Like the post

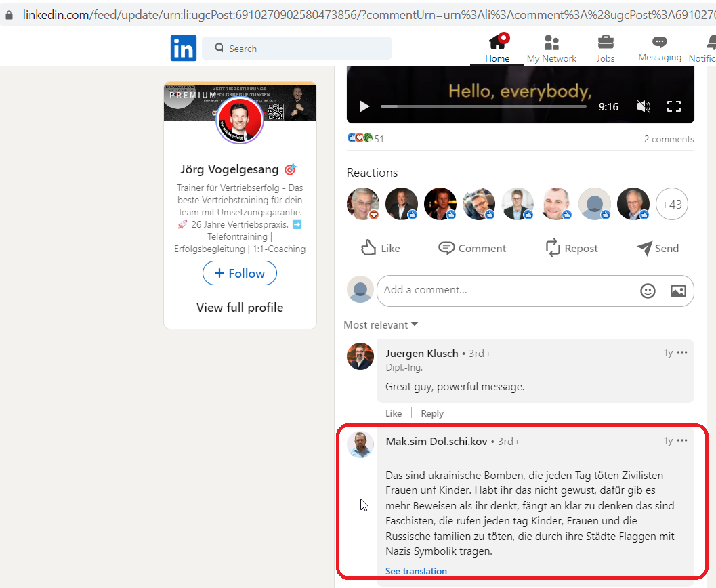pos(381,248)
